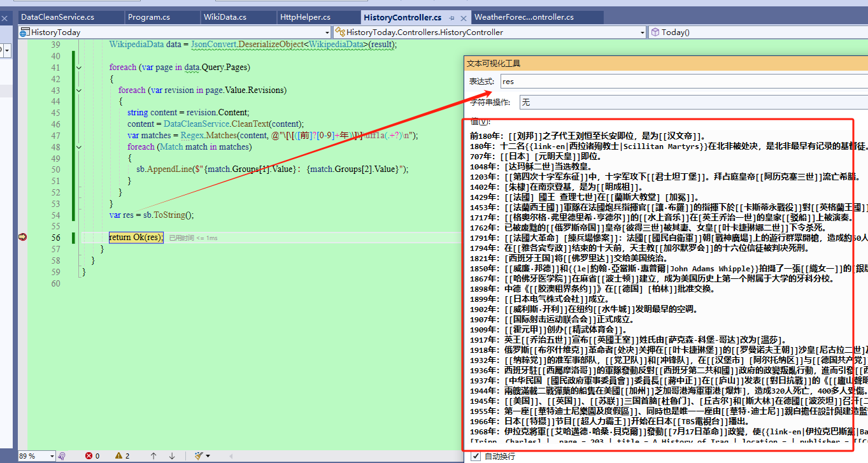Click the sb.AppendLine code line
The height and width of the screenshot is (463, 868).
(x=273, y=169)
